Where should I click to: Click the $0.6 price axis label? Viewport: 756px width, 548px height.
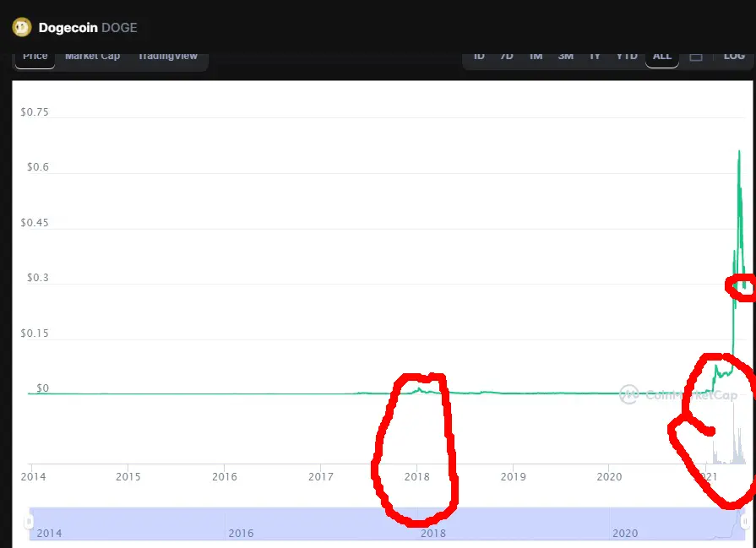(38, 167)
